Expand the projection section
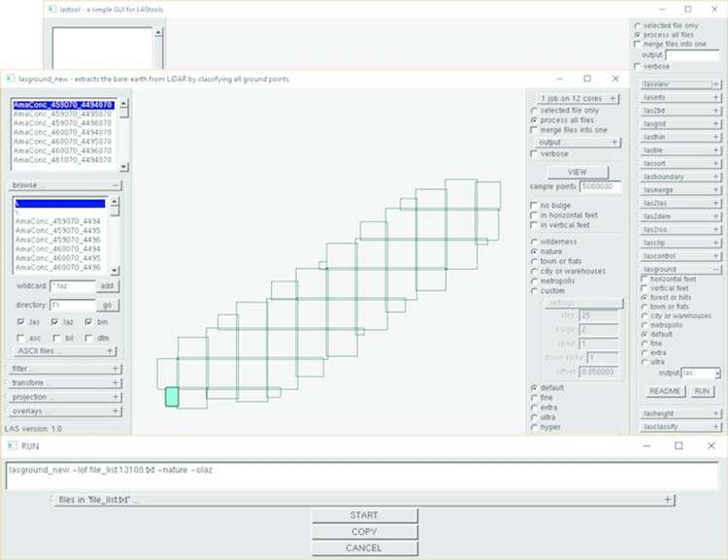The height and width of the screenshot is (560, 728). pos(116,397)
